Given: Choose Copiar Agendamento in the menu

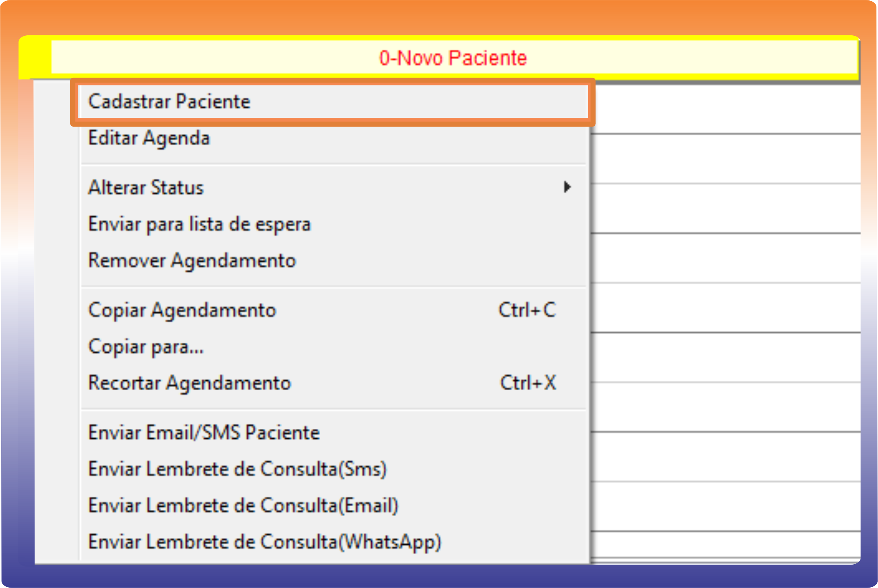Looking at the screenshot, I should point(182,310).
